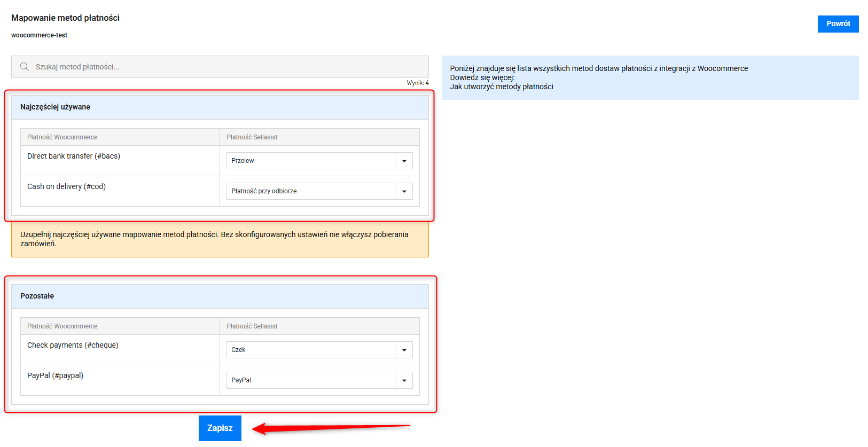Click the caret arrow beside Czek
The height and width of the screenshot is (447, 868).
[x=404, y=350]
